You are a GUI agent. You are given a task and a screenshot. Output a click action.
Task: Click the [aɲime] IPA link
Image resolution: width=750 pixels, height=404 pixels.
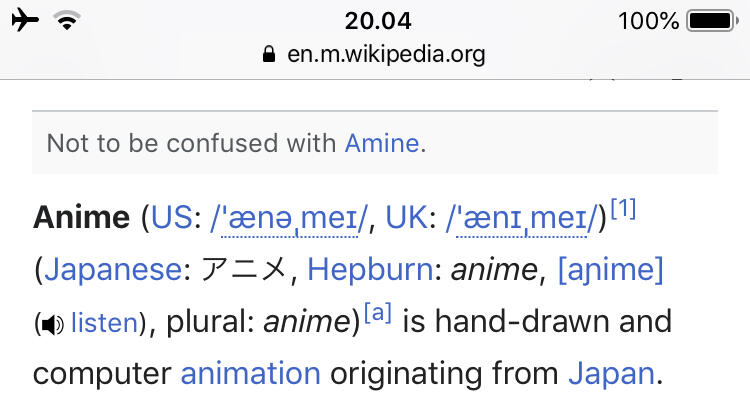coord(610,269)
